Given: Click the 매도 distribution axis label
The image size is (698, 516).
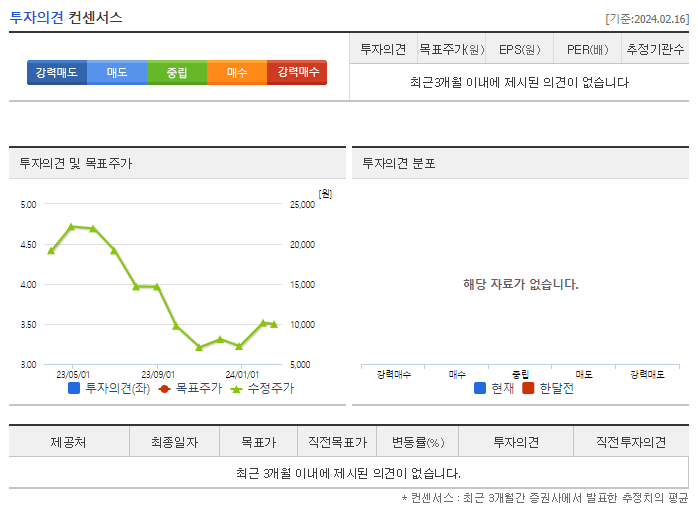Looking at the screenshot, I should pyautogui.click(x=584, y=374).
